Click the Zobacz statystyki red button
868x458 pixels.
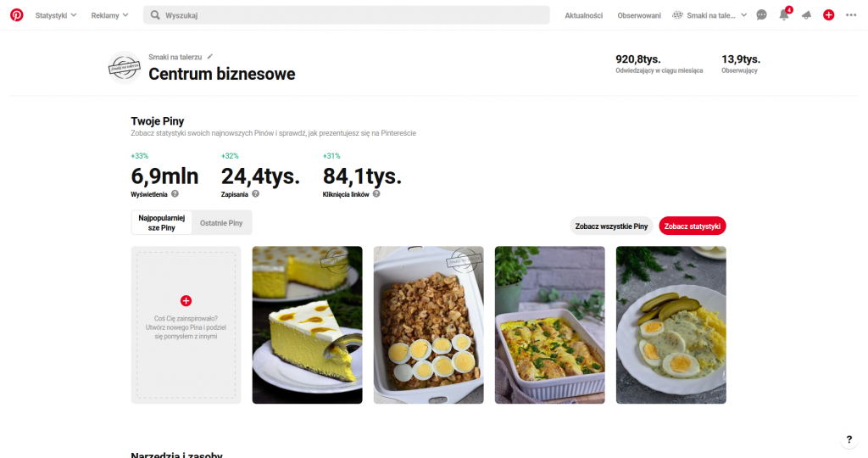tap(693, 226)
